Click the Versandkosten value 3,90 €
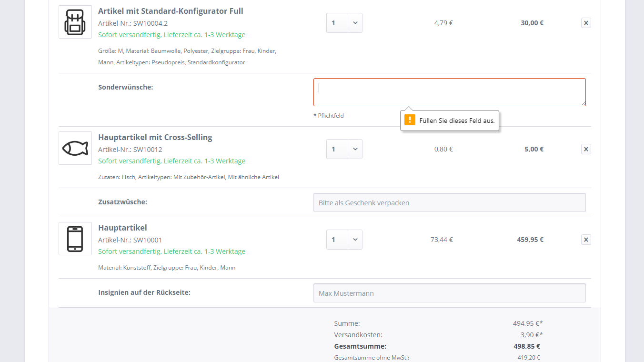Screen dimensions: 644x362 point(531,335)
